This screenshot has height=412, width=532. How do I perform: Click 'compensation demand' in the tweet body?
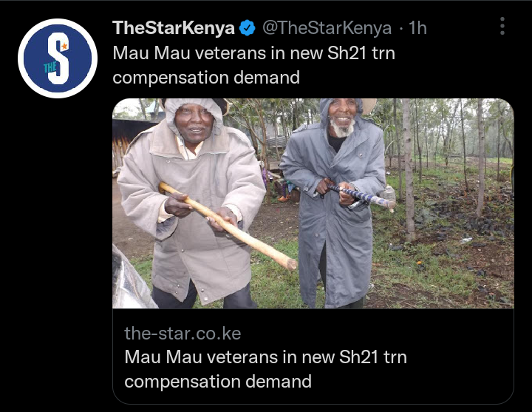pos(206,78)
